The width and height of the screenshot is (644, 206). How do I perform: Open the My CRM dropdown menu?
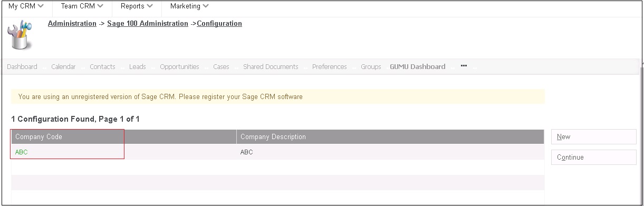coord(26,6)
